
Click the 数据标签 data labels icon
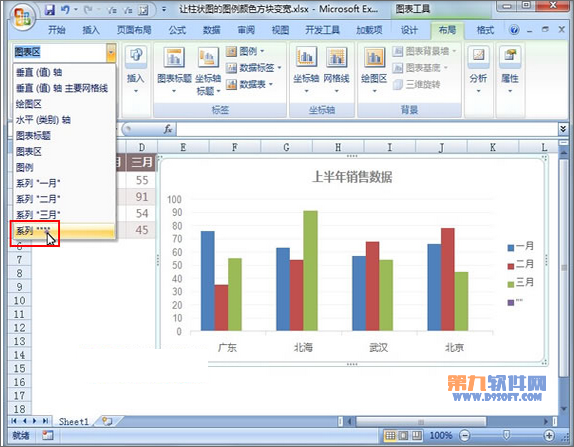click(231, 68)
